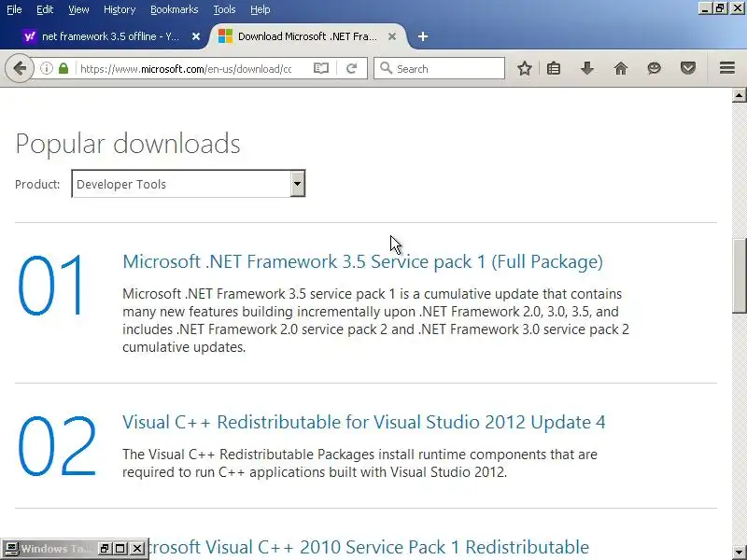Click in the browser Search field
747x560 pixels.
(439, 68)
